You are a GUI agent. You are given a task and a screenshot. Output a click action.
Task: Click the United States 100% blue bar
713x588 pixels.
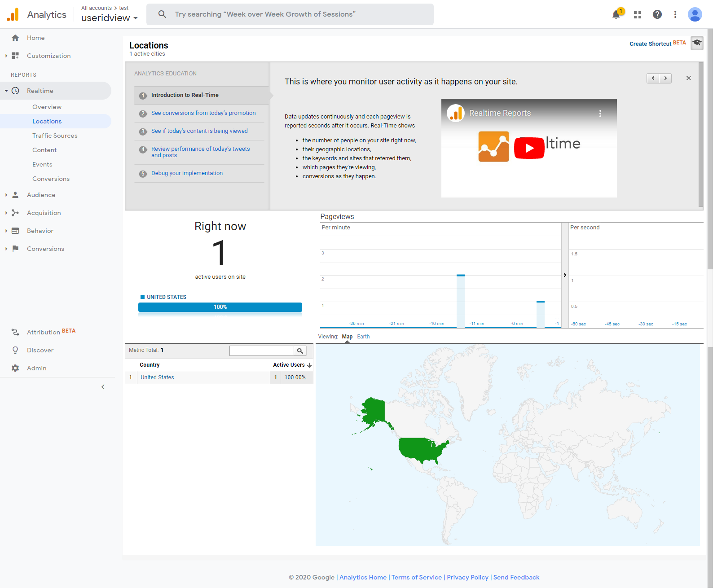220,307
